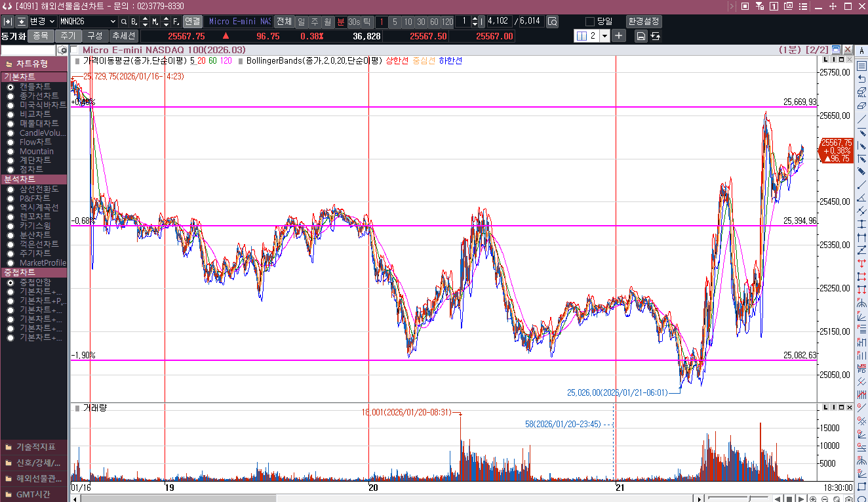Select the trend line drawing tool
This screenshot has width=868, height=502.
pos(861,119)
